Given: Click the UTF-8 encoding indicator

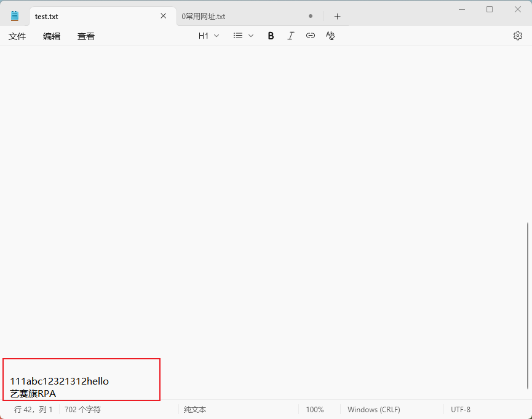Looking at the screenshot, I should click(x=461, y=409).
